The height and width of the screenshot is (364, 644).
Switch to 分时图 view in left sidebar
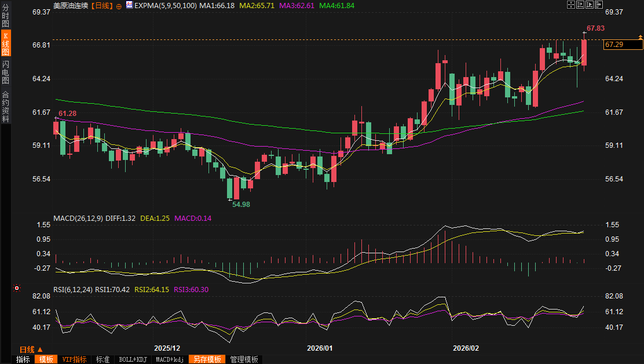point(5,16)
